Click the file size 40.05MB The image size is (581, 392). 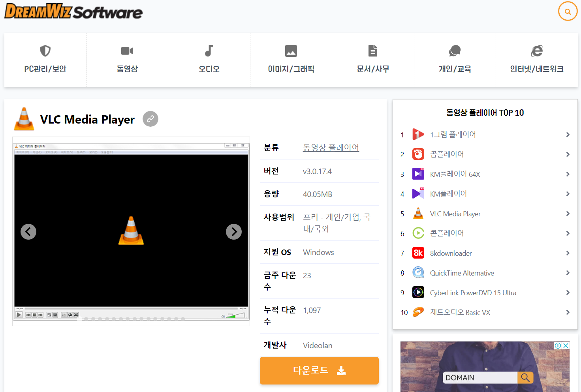coord(318,194)
